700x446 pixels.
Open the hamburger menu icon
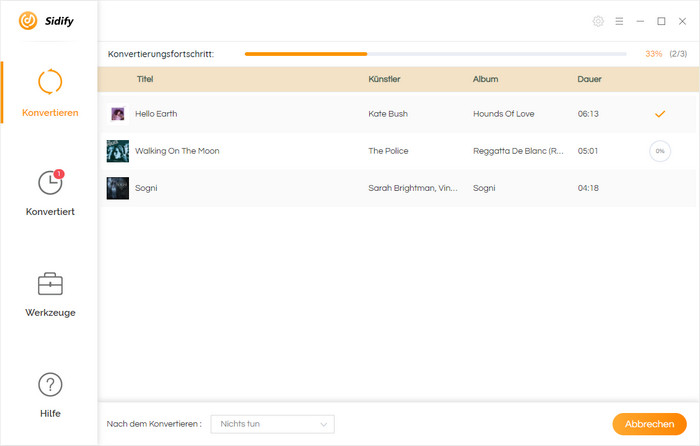[619, 21]
